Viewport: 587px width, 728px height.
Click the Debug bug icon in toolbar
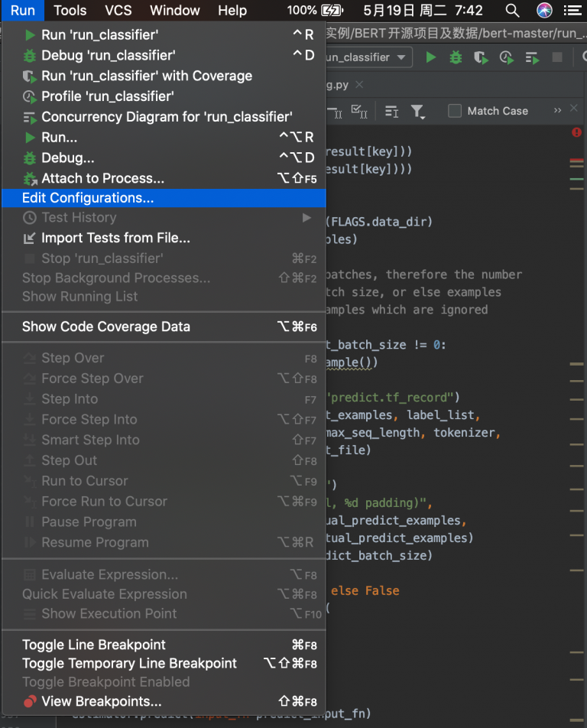point(456,57)
